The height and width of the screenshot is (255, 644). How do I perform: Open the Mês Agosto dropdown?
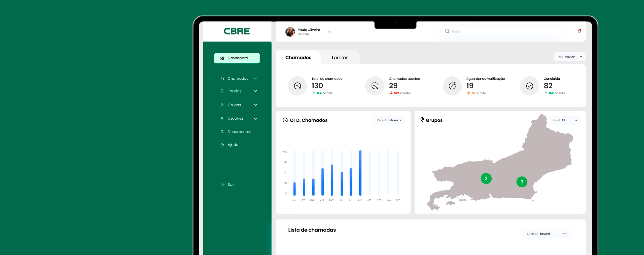[x=569, y=57]
